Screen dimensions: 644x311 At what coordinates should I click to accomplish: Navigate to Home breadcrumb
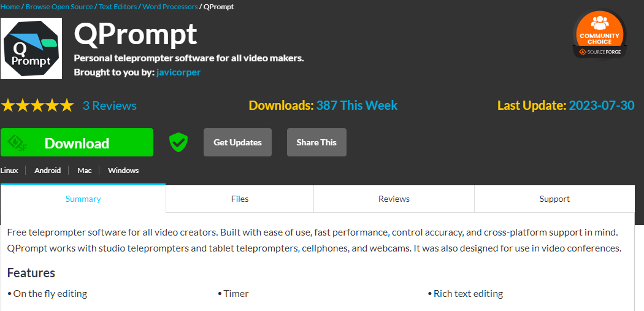point(10,7)
